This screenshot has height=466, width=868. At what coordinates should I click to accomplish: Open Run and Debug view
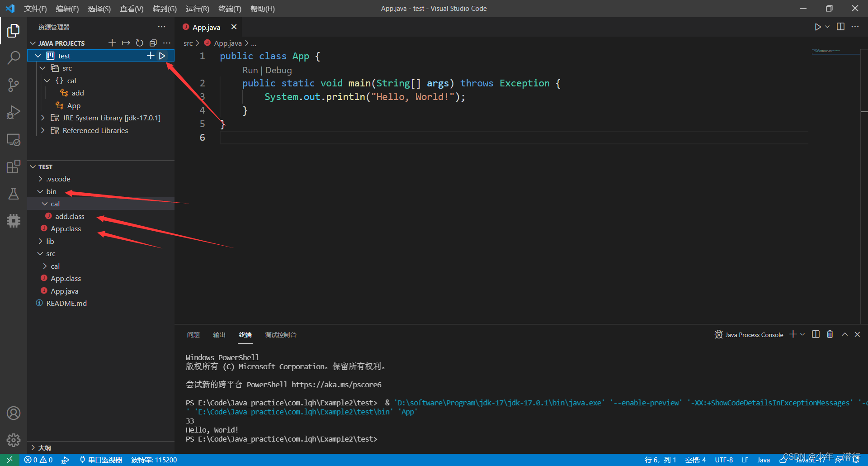tap(14, 112)
